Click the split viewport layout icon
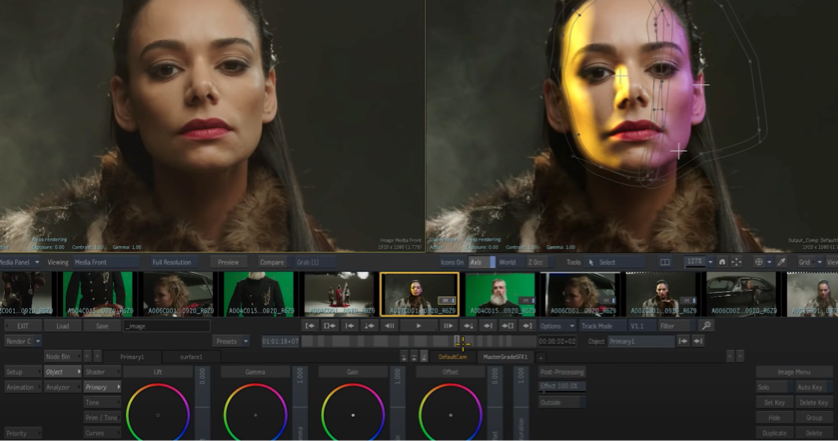This screenshot has height=441, width=839. (665, 262)
